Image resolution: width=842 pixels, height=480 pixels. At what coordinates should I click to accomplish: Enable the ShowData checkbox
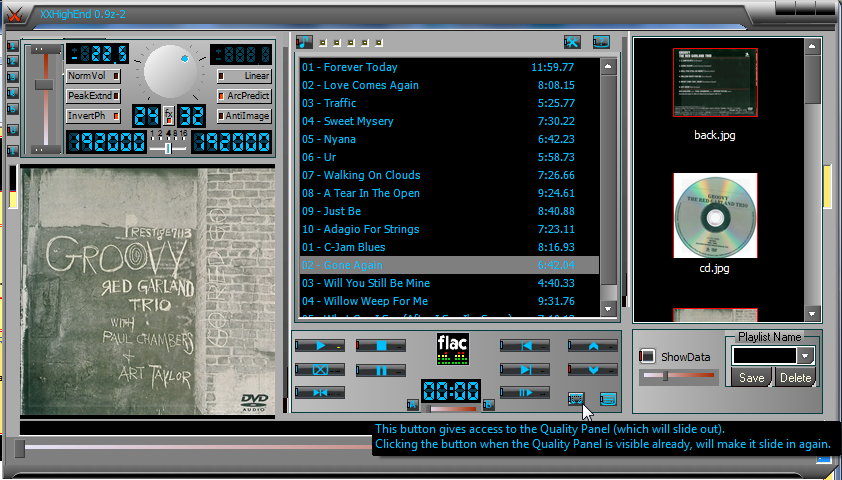[x=648, y=356]
